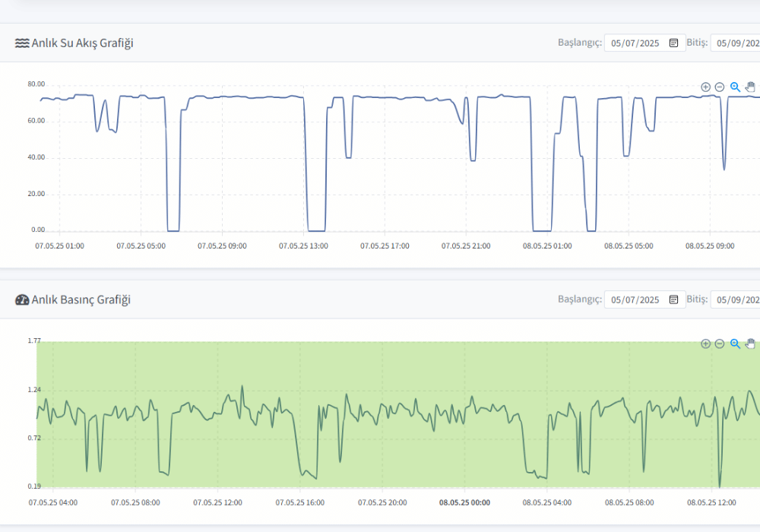Click the gauge icon beside Anlık Basınç Grafiği

pyautogui.click(x=21, y=300)
